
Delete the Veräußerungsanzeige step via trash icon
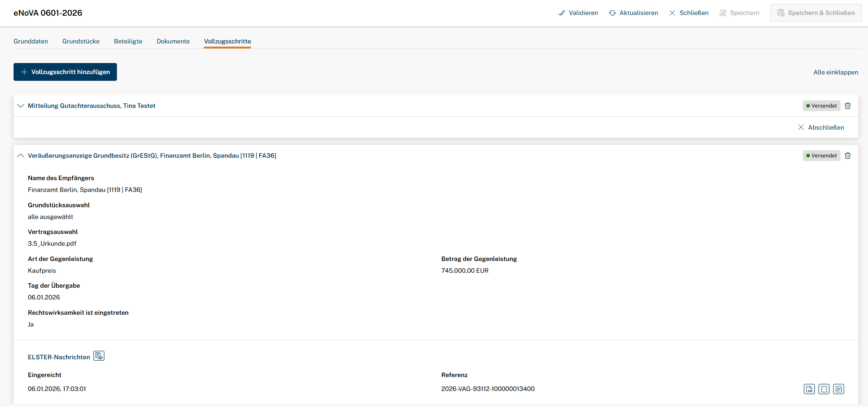pos(848,156)
